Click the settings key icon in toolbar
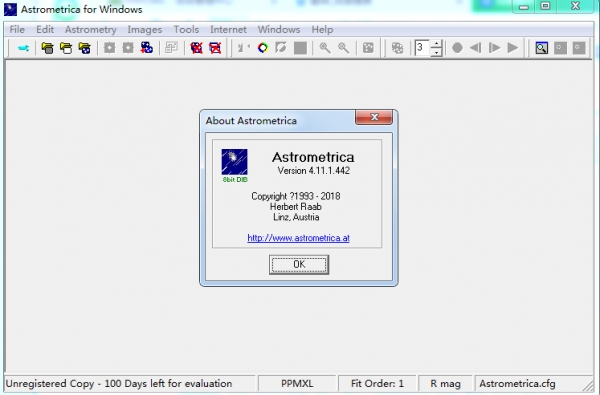The height and width of the screenshot is (395, 600). coord(23,48)
